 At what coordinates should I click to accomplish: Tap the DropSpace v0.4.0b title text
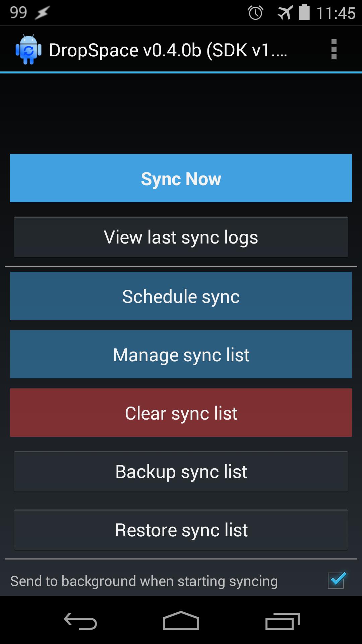tap(168, 50)
